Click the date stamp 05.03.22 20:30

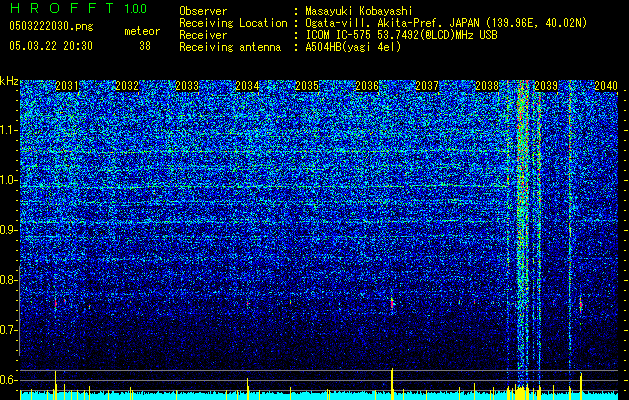click(51, 46)
